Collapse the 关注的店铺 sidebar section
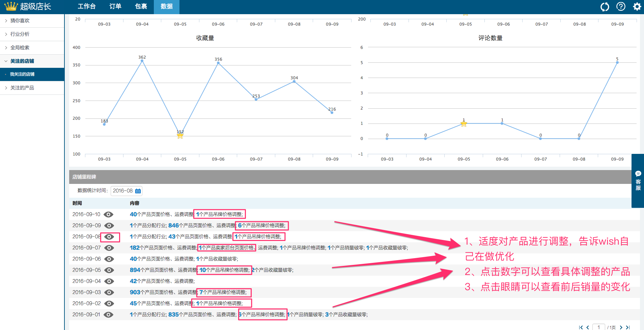644x330 pixels. pyautogui.click(x=22, y=61)
